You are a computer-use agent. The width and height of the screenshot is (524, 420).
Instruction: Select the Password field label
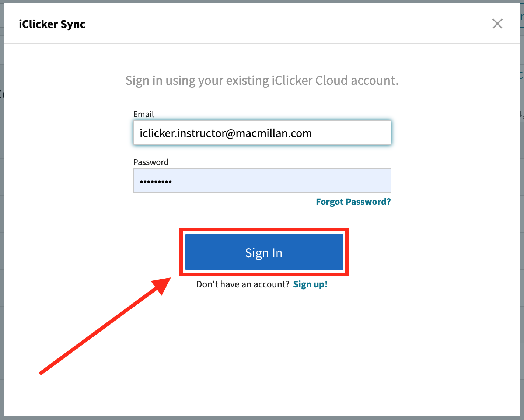(x=151, y=162)
